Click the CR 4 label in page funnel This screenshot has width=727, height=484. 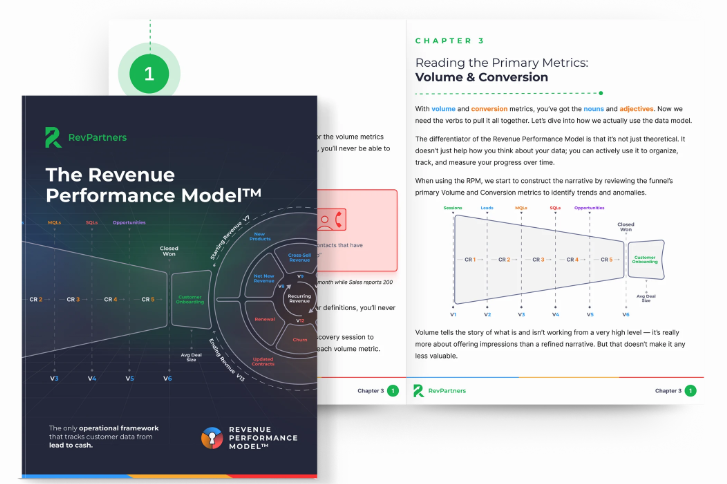572,260
